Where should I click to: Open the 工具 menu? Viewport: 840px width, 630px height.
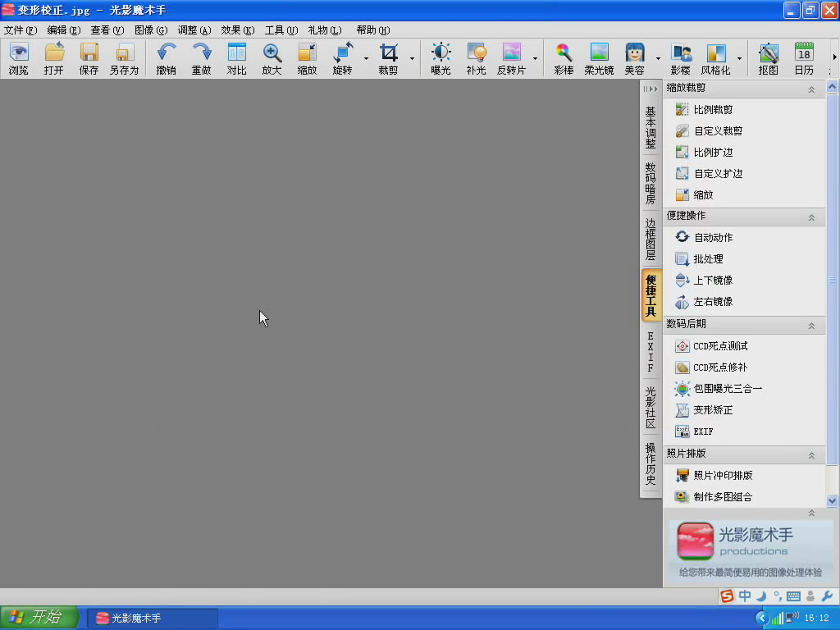pos(281,30)
